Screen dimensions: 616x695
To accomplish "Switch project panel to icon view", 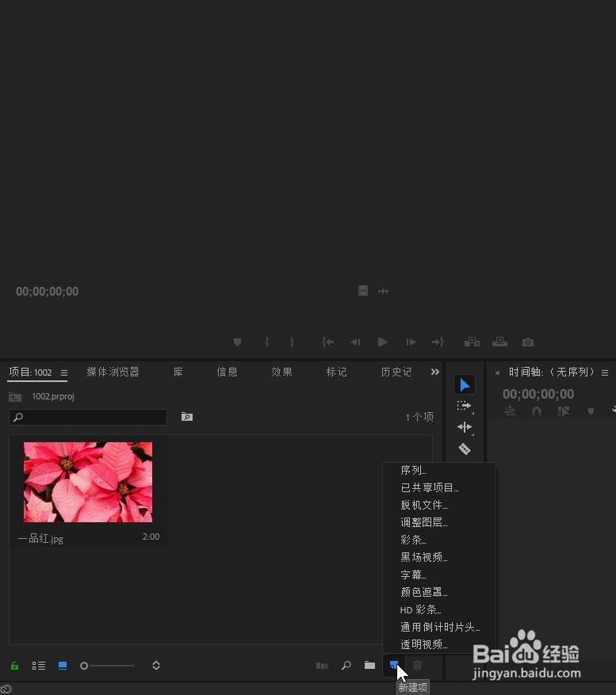I will click(x=63, y=666).
